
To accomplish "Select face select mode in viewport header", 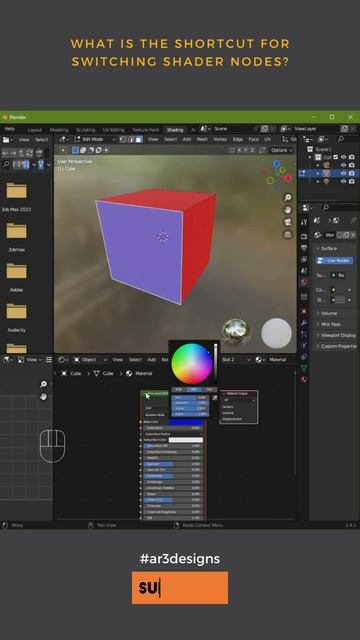I will (x=139, y=140).
